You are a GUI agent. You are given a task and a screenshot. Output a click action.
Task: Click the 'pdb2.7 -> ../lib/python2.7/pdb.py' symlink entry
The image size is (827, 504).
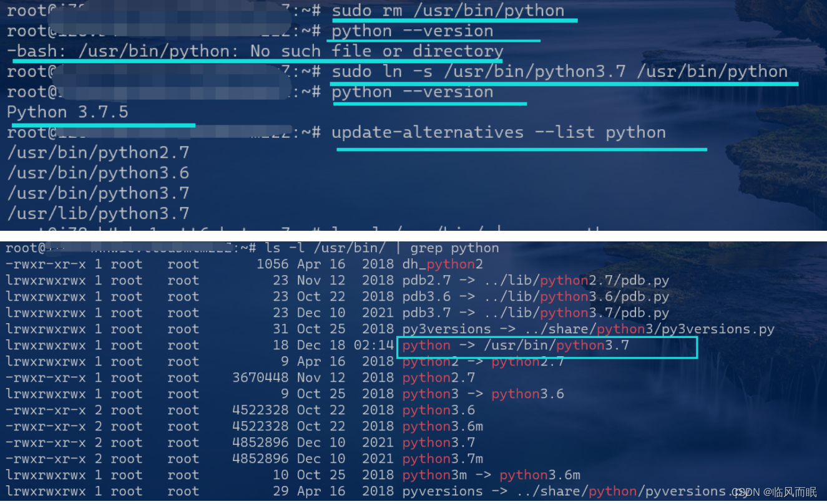[x=536, y=281]
